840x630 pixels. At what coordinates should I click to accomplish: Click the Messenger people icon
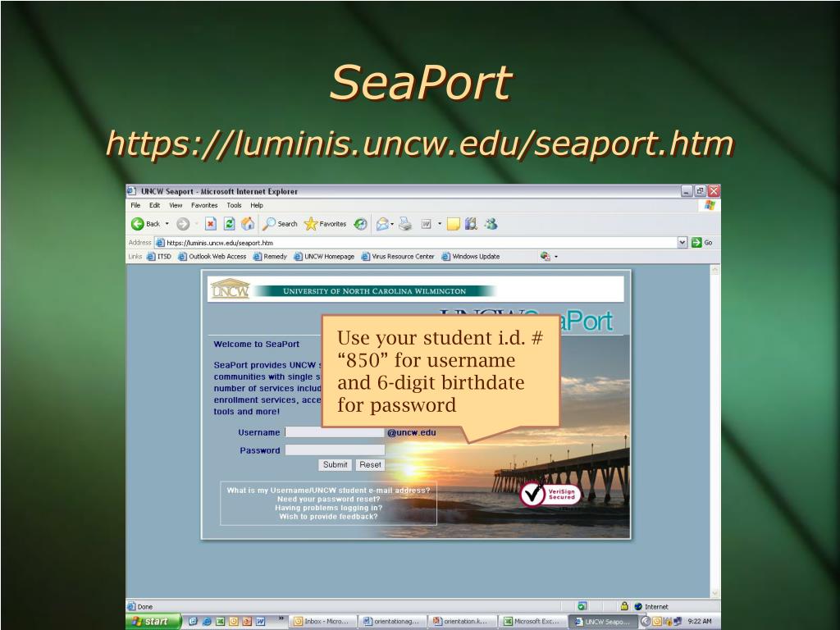point(491,224)
